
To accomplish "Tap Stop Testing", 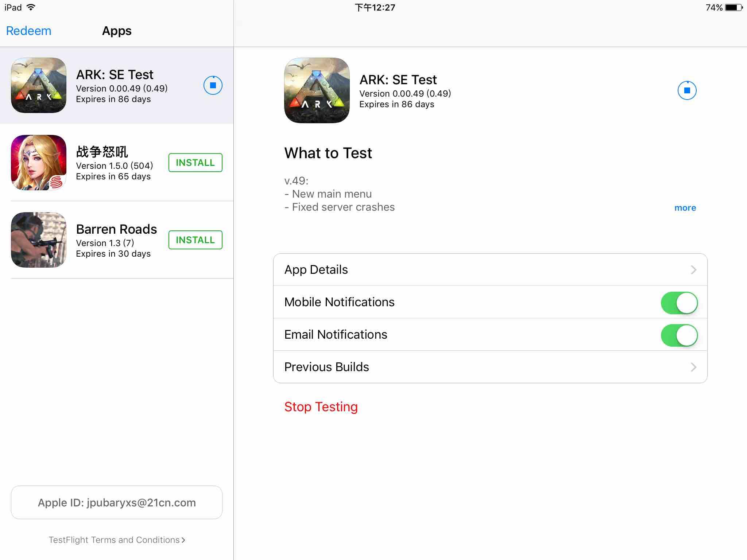I will (321, 407).
